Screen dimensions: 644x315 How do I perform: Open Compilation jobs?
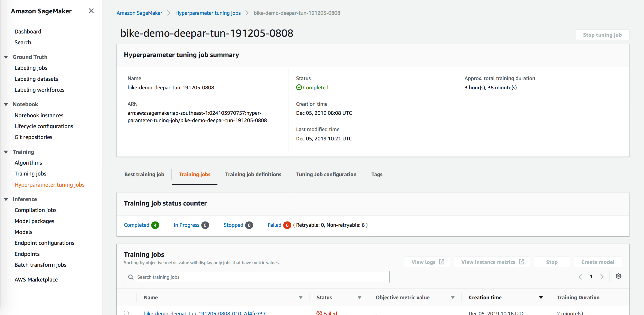[x=36, y=210]
